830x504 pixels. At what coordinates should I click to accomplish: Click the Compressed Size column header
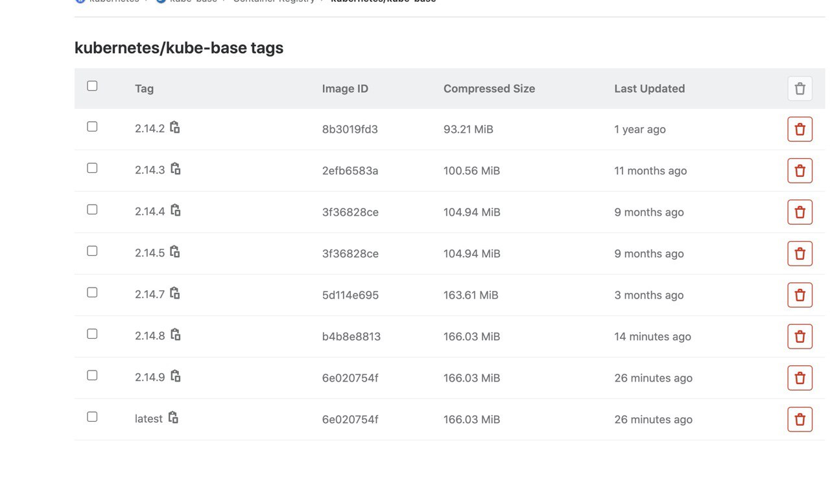489,89
